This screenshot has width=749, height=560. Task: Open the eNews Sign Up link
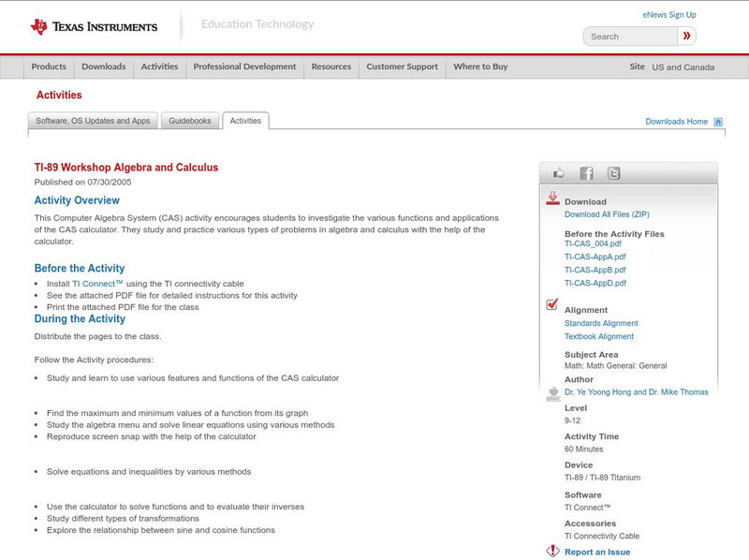click(x=669, y=15)
